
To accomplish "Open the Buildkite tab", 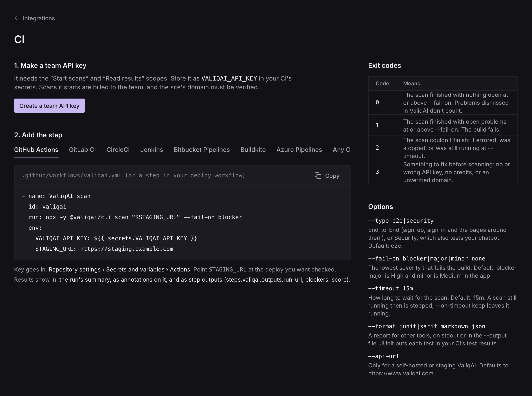I will 253,150.
